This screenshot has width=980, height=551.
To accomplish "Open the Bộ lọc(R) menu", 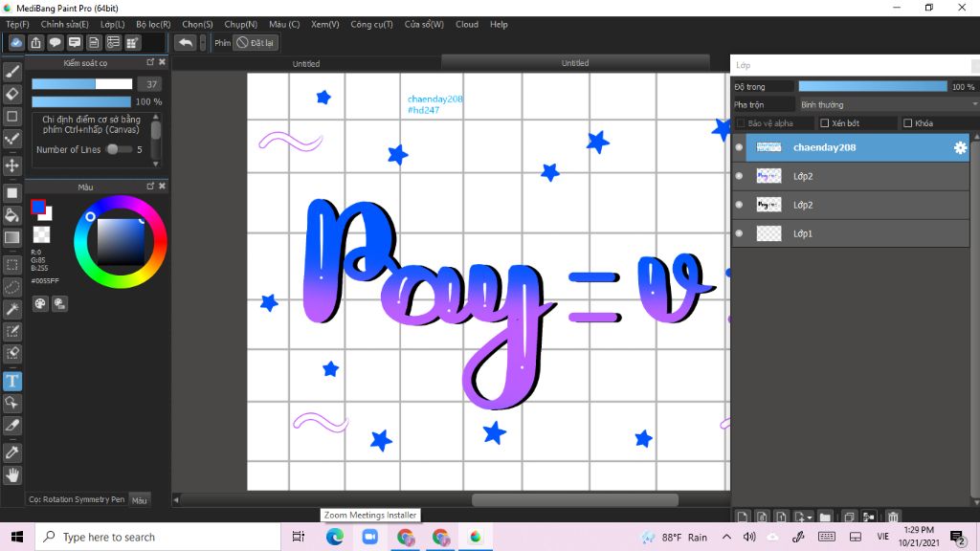I will pos(153,24).
